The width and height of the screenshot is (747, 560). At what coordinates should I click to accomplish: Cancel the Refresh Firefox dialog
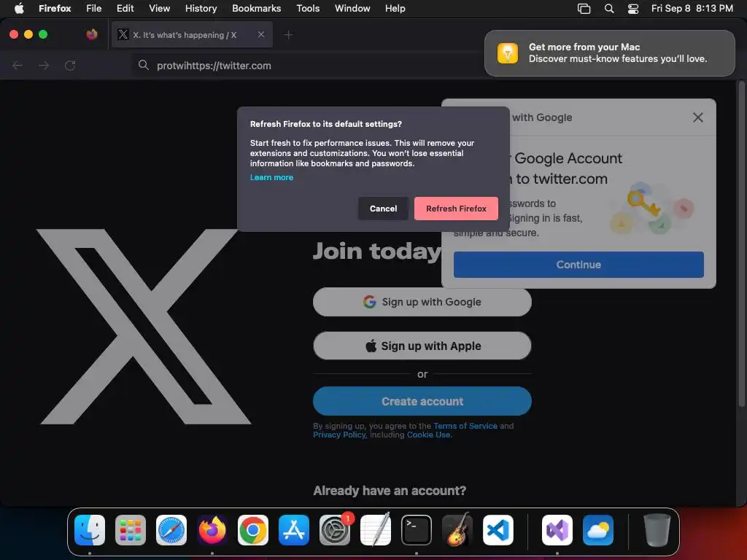(383, 209)
